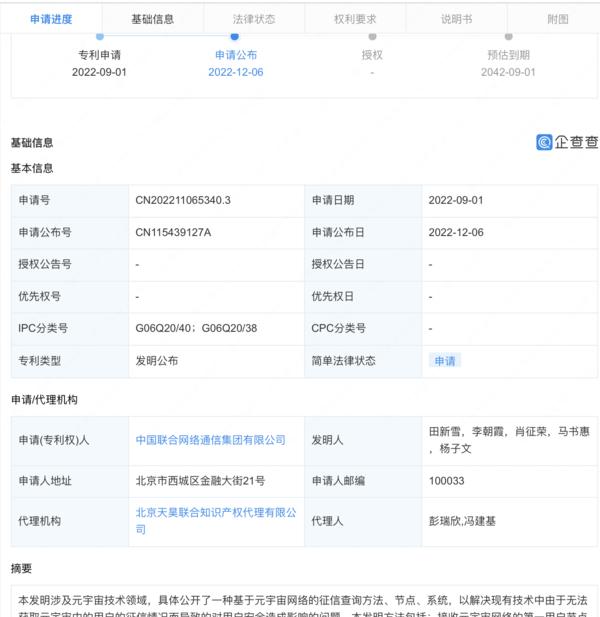Click the abstract text starting 本发明涉及元宇宙

[x=303, y=606]
